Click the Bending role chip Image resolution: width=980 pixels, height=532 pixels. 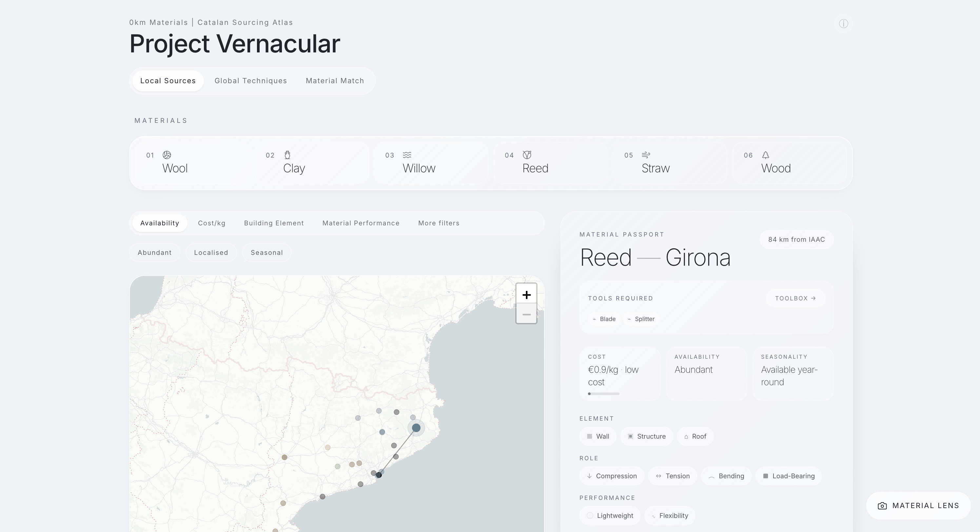point(726,476)
